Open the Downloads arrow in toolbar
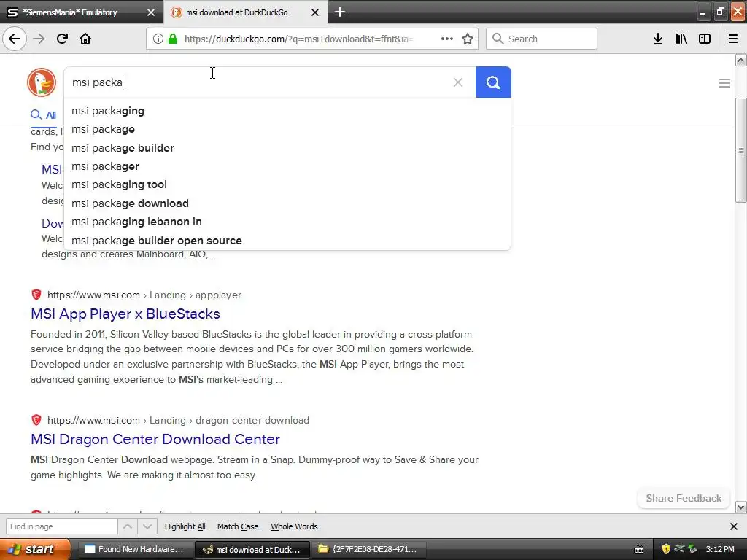This screenshot has height=560, width=747. point(658,39)
